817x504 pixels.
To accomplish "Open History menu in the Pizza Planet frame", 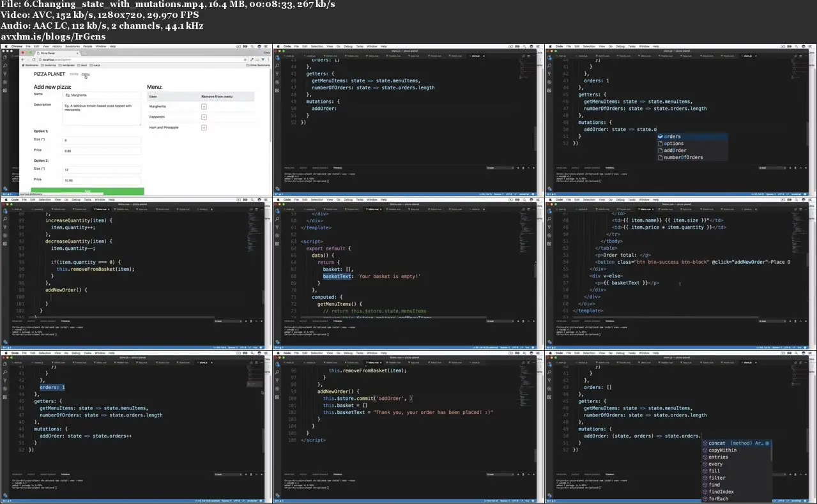I will (57, 47).
